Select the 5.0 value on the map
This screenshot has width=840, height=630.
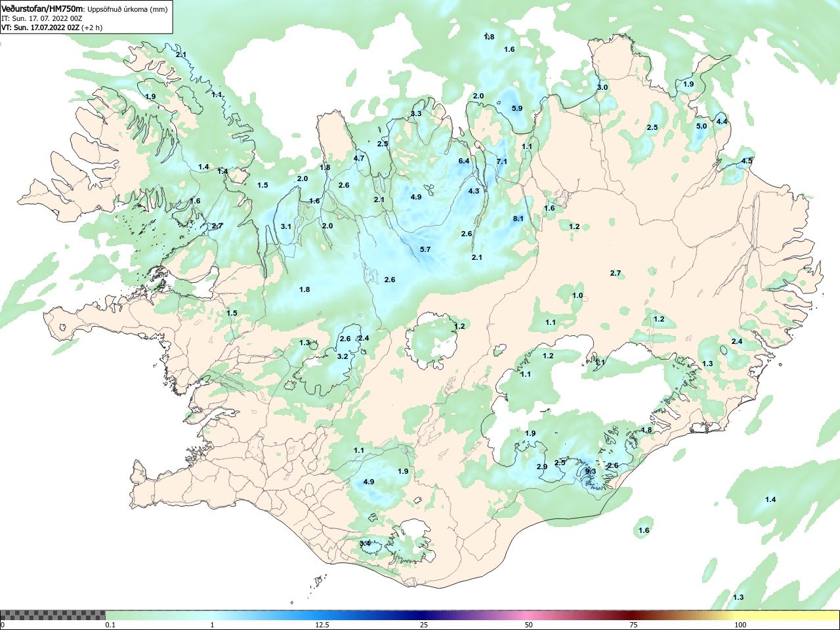tap(702, 126)
